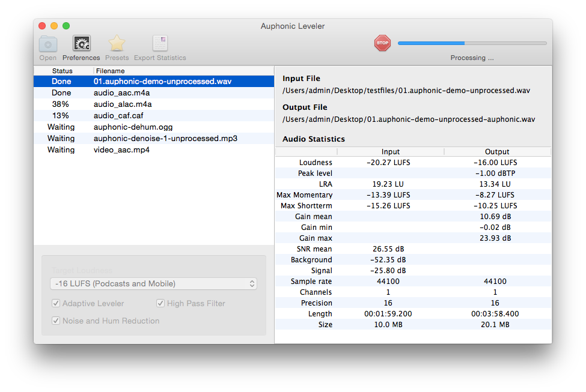Select the auphonic-denoise-1-unprocessed.mp3 file row

coord(154,138)
